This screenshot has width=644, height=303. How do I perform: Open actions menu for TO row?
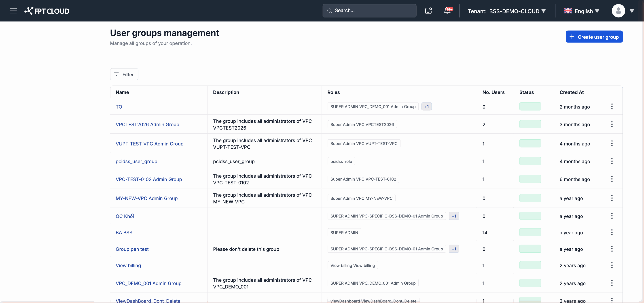click(x=612, y=107)
